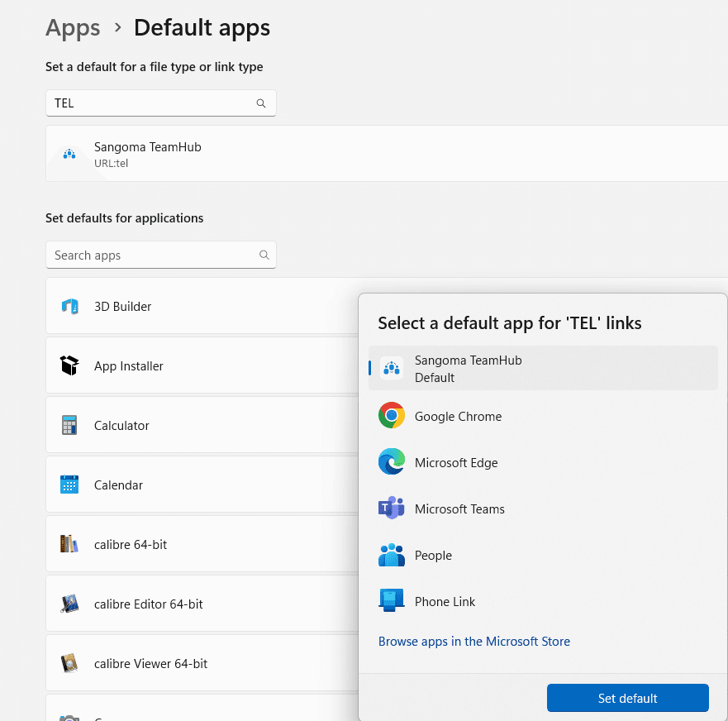Pick the Microsoft Teams icon
Viewport: 728px width, 721px height.
391,508
